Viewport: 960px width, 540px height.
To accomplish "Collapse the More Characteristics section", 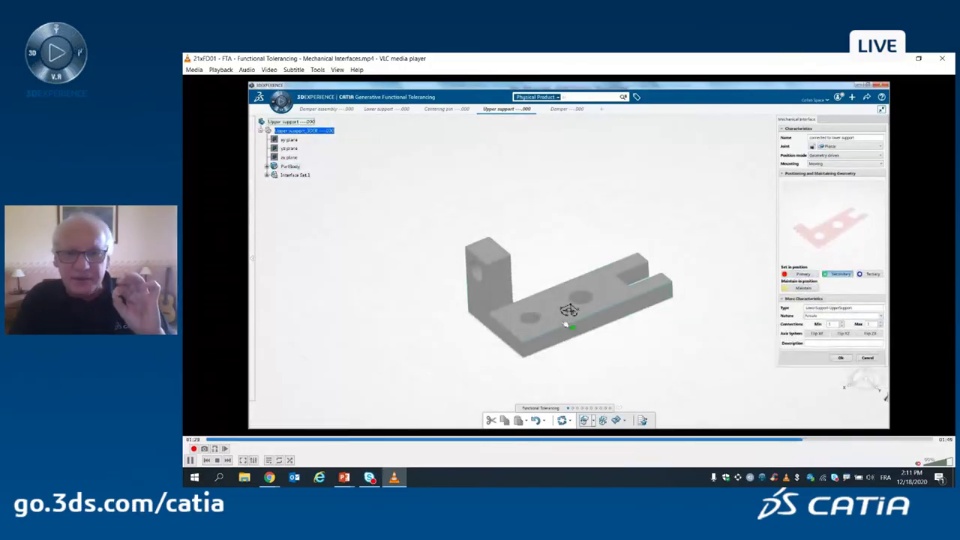I will [782, 299].
